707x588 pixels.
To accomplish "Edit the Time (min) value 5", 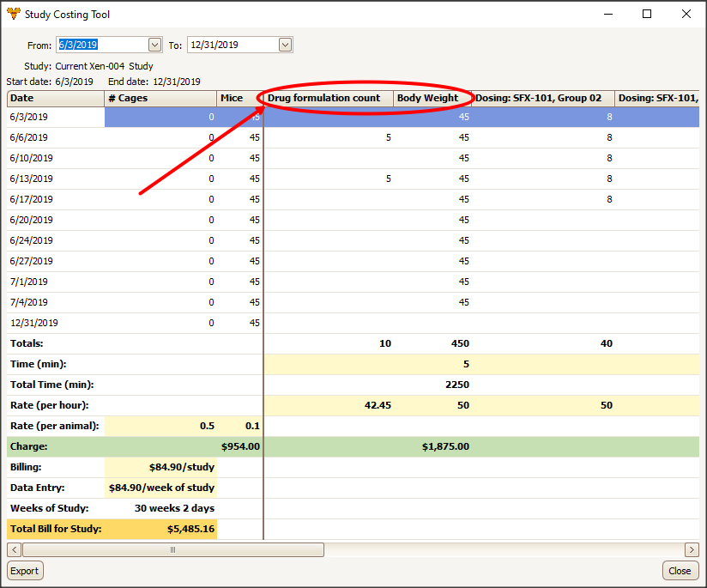I will (x=466, y=364).
